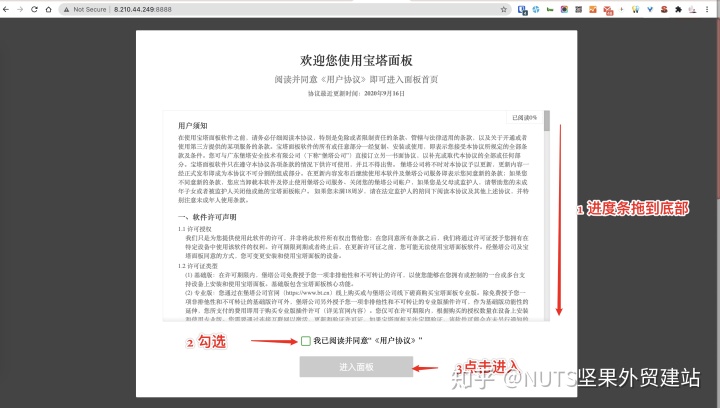
Task: Open the red S extension icon
Action: pos(664,9)
